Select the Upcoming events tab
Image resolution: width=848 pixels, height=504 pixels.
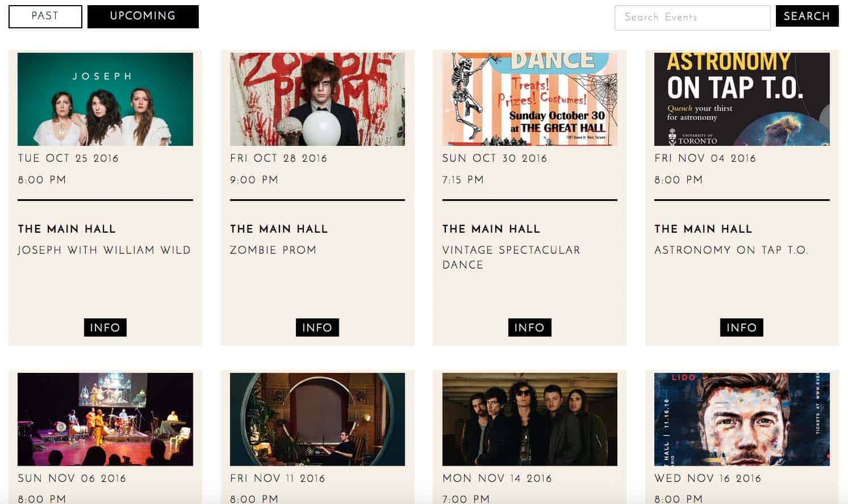pos(143,16)
